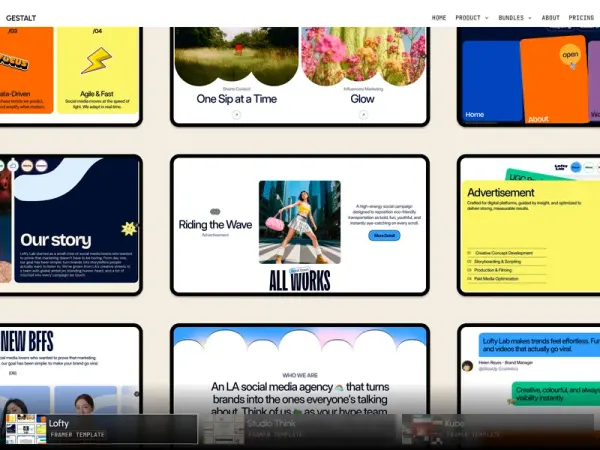Click the rainbow emoji in agency text
Viewport: 600px width, 450px height.
point(339,388)
